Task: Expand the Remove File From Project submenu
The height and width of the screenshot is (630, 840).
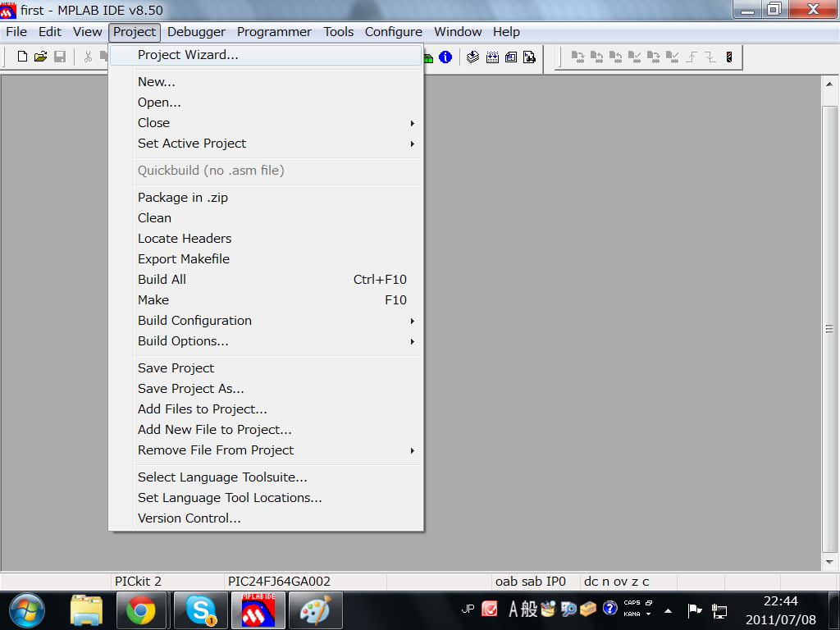Action: pyautogui.click(x=412, y=450)
